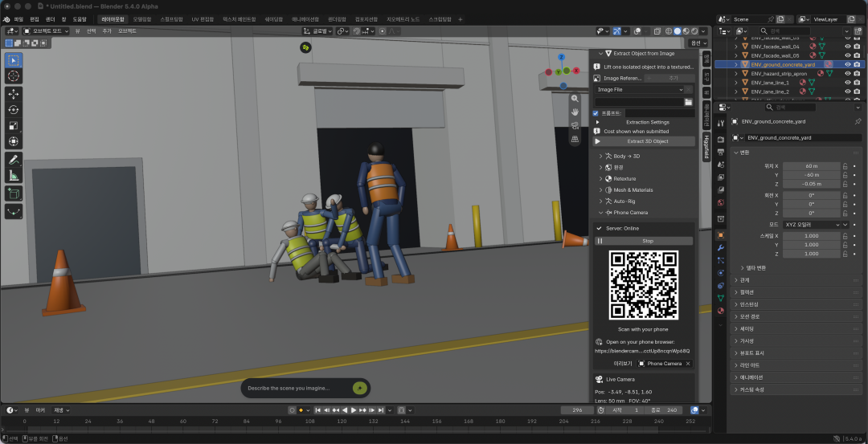Screen dimensions: 868x444
Task: Toggle the 프롬프트 checkbox
Action: click(x=596, y=112)
